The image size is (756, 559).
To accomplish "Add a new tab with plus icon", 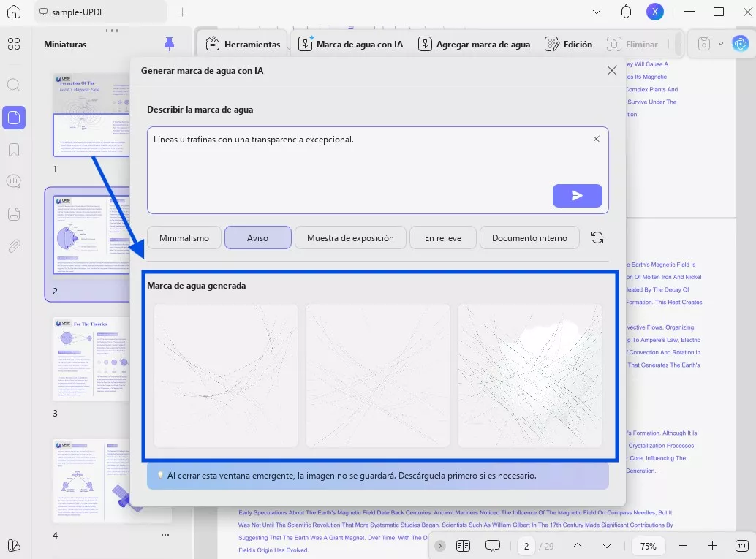I will coord(182,12).
